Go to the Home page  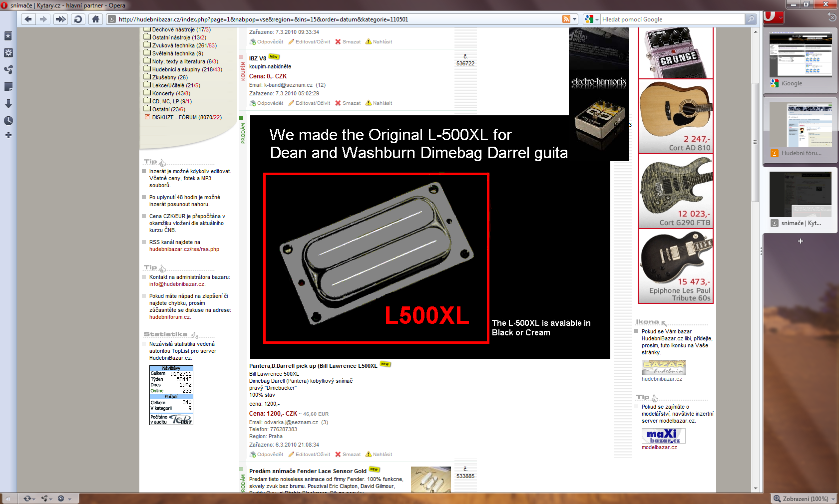pyautogui.click(x=95, y=19)
